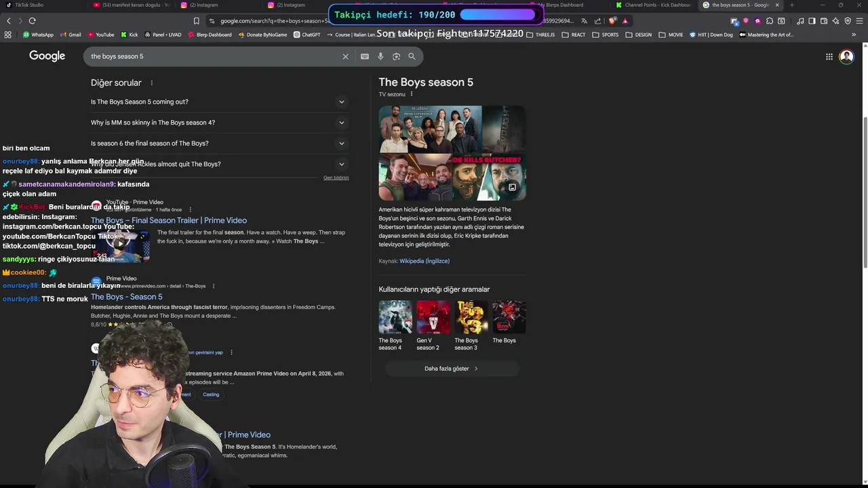Open 'The Boys season 4' related search
Image resolution: width=868 pixels, height=488 pixels.
tap(395, 326)
